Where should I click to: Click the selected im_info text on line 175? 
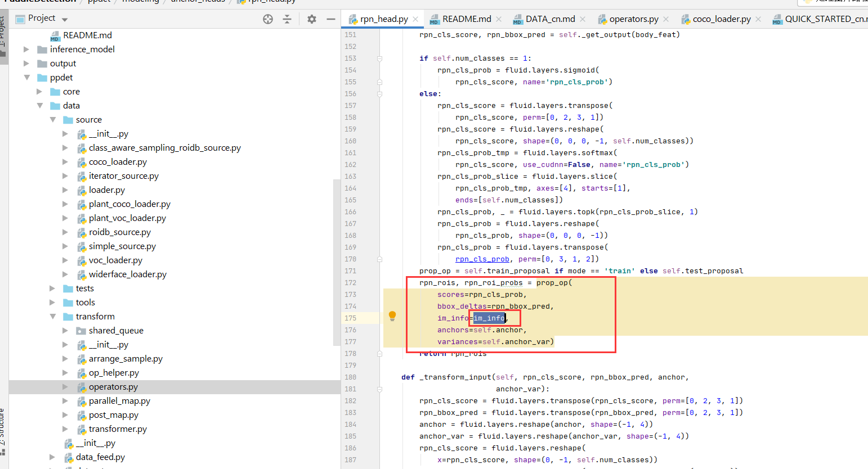489,318
